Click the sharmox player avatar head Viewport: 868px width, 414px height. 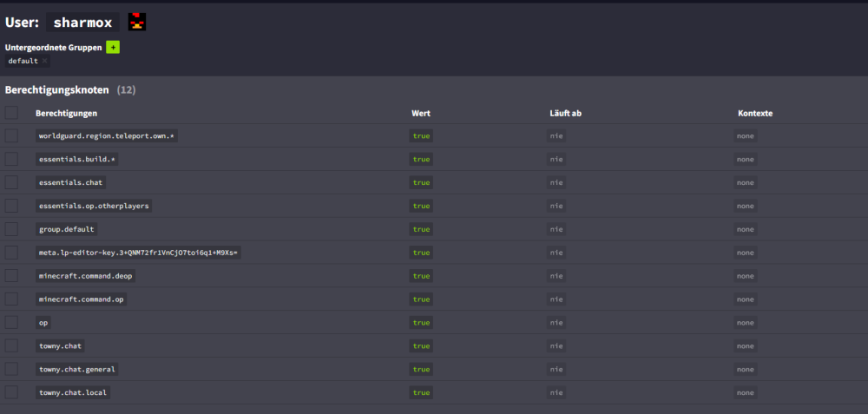click(x=137, y=23)
